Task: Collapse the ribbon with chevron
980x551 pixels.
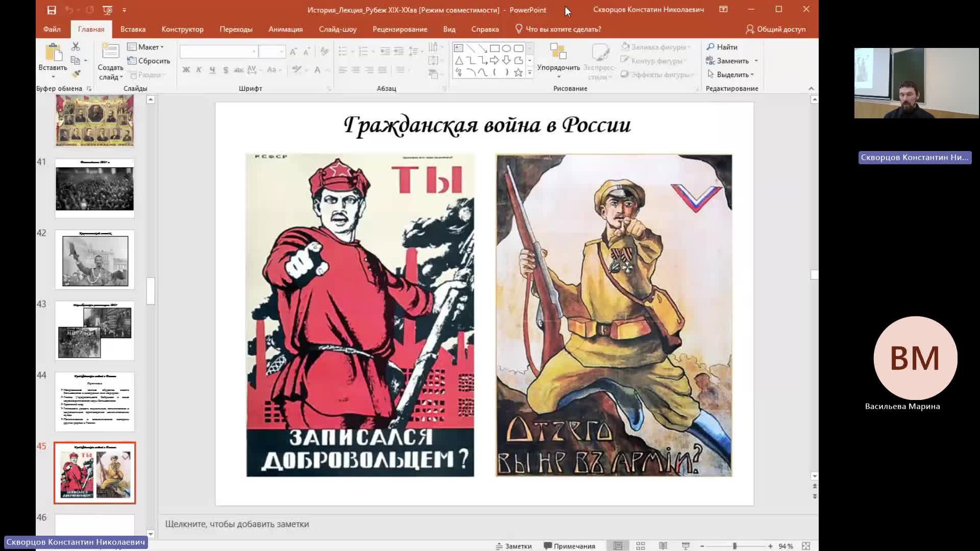Action: pos(811,88)
